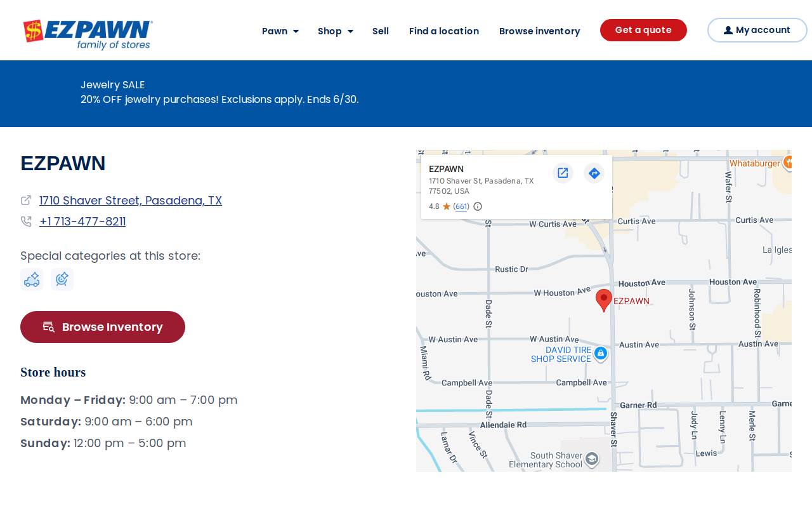The image size is (812, 508).
Task: Open the Sell menu item
Action: click(x=381, y=31)
